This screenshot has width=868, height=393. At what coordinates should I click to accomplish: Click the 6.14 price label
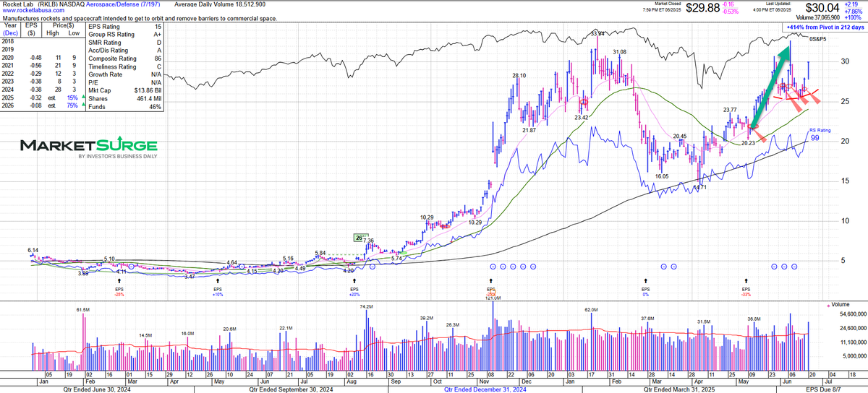coord(33,250)
